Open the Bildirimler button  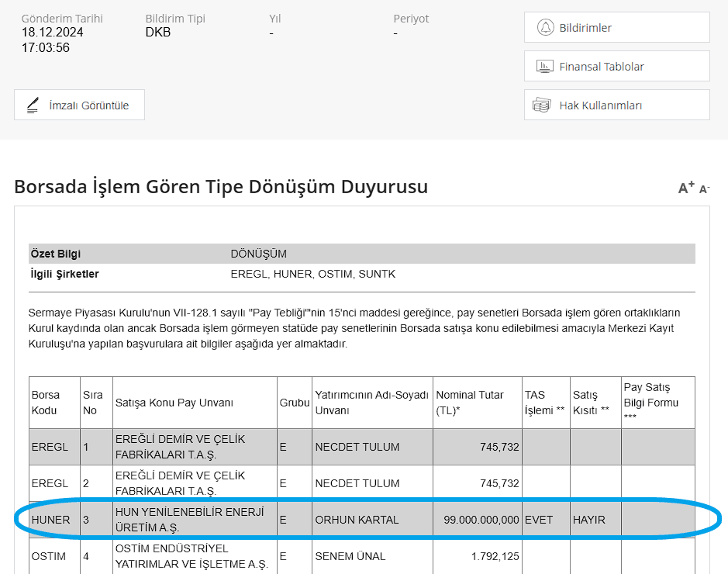coord(617,27)
